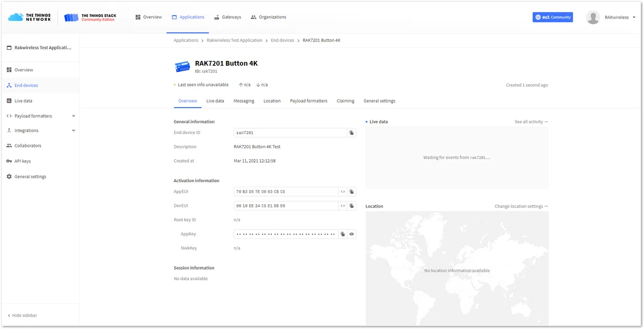The image size is (644, 329).
Task: Click the RAK7201 device image icon
Action: point(183,67)
